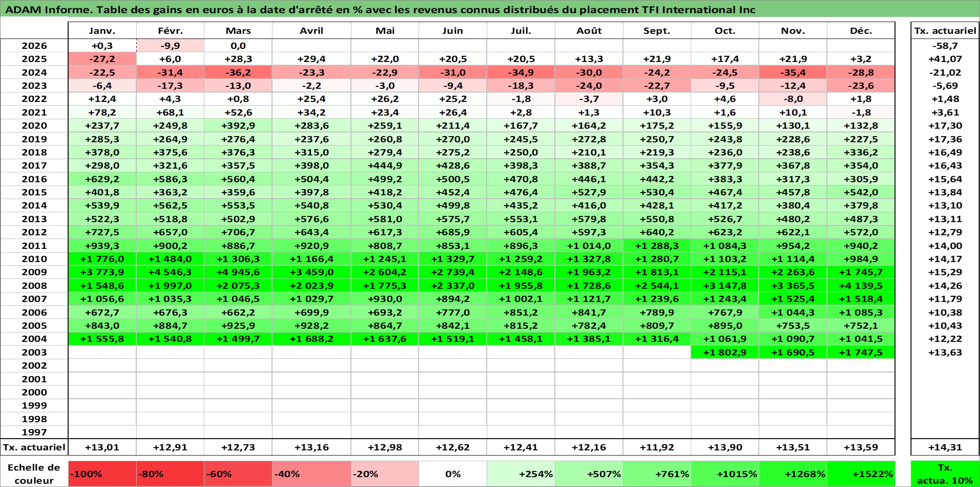Click the Echelle de couleur label
The height and width of the screenshot is (487, 980).
pos(34,474)
